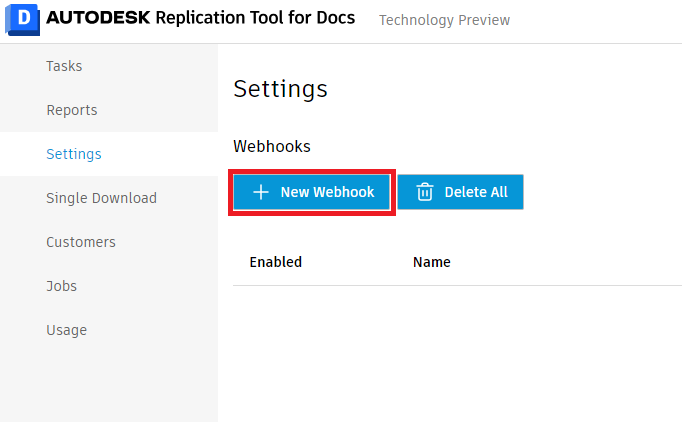Click the Autodesk blue D logo icon

20,20
